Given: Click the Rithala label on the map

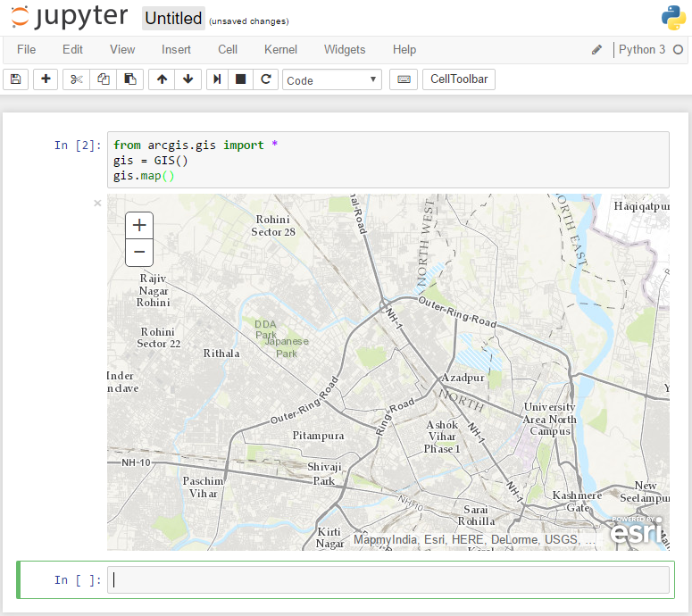Looking at the screenshot, I should pyautogui.click(x=221, y=354).
